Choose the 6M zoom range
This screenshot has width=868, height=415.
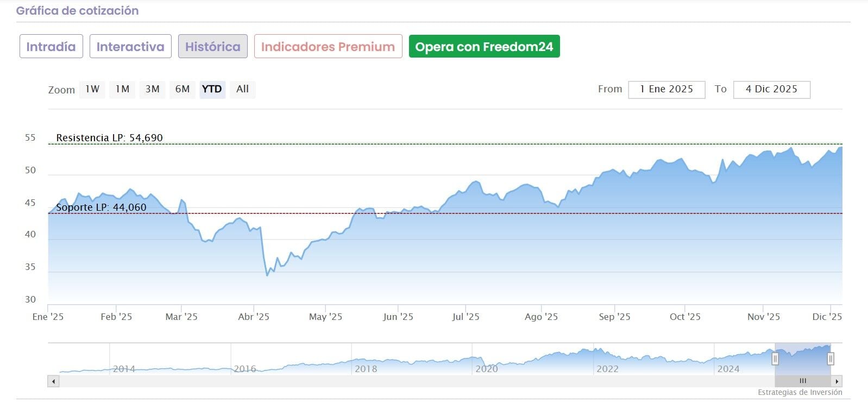(x=183, y=89)
